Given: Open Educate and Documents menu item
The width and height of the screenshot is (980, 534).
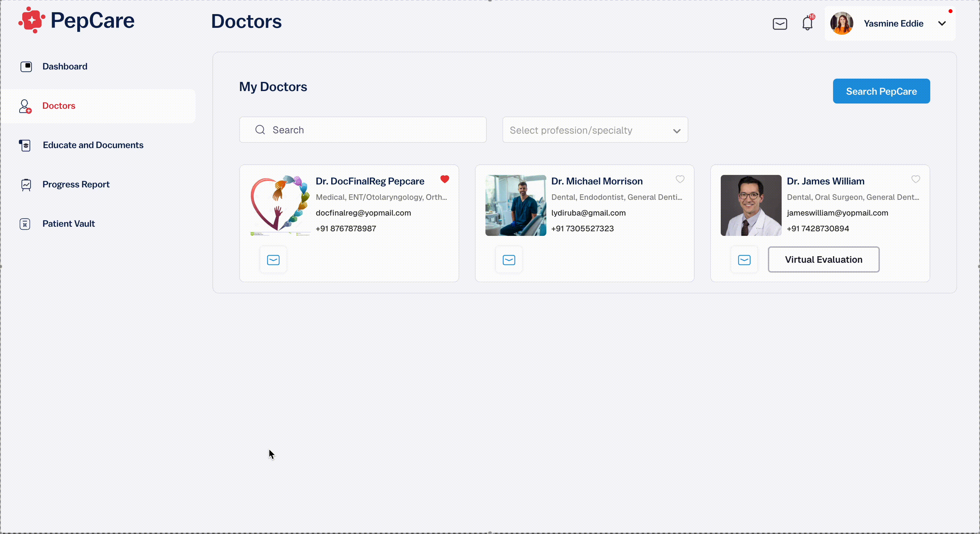Looking at the screenshot, I should click(x=93, y=145).
